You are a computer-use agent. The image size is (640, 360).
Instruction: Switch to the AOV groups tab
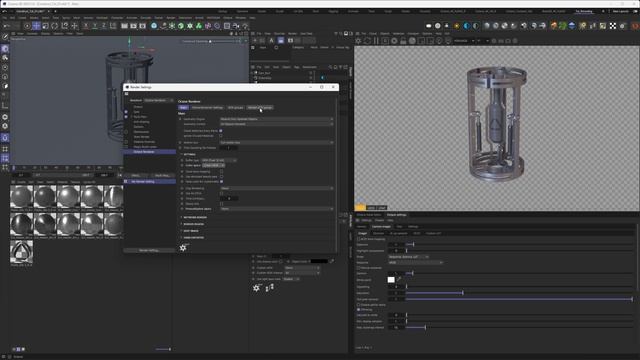(236, 108)
